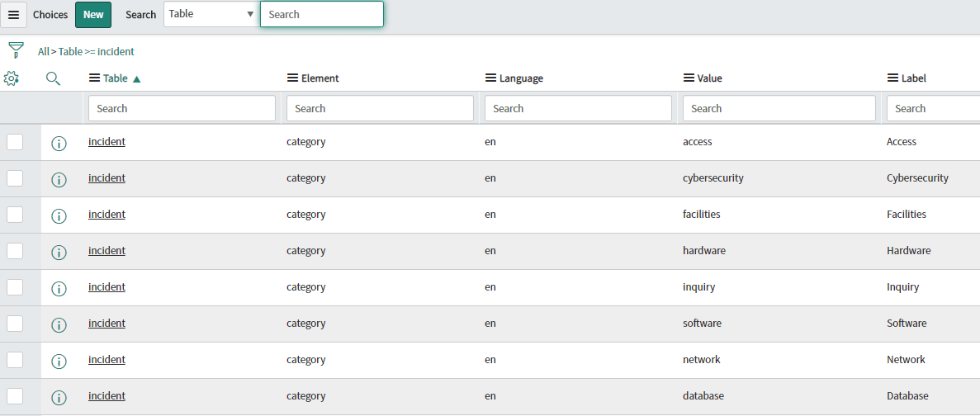
Task: Open the Element column options menu icon
Action: pyautogui.click(x=292, y=78)
